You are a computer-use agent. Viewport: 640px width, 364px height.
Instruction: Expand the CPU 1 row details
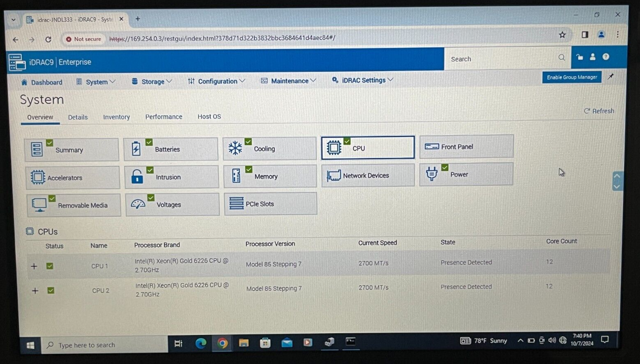pyautogui.click(x=34, y=266)
